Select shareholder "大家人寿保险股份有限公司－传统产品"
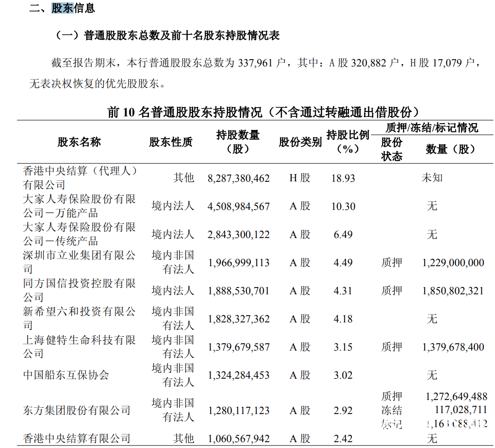 (x=79, y=234)
